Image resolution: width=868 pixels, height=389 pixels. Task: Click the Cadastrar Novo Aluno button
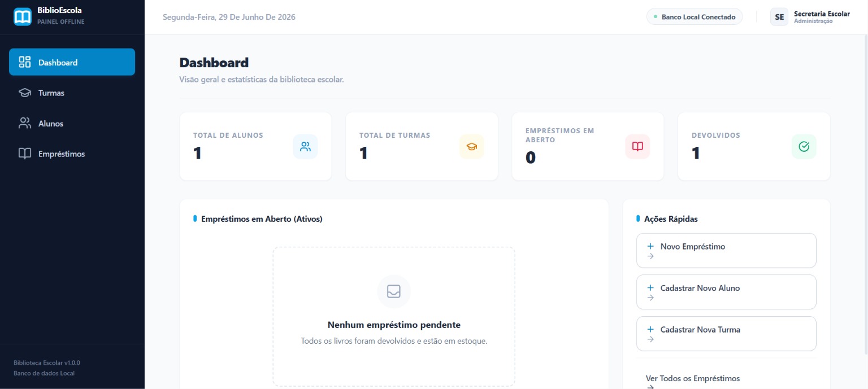tap(726, 292)
